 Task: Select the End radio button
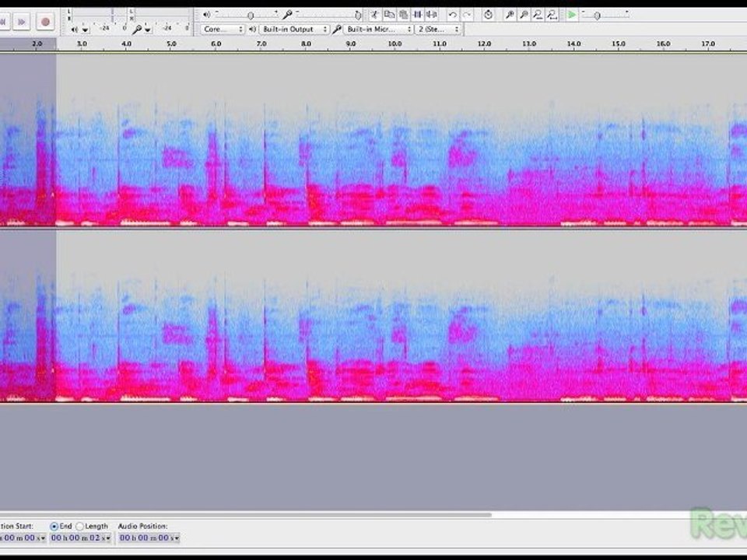click(54, 527)
